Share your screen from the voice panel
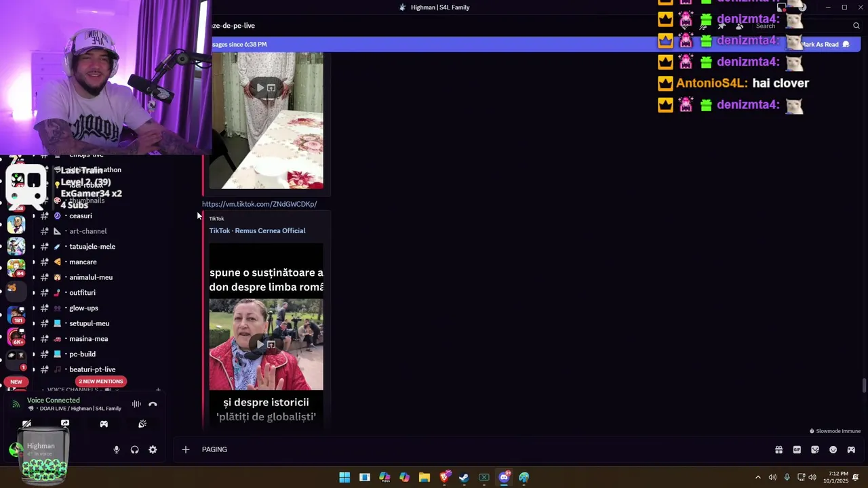Image resolution: width=868 pixels, height=488 pixels. pos(65,424)
